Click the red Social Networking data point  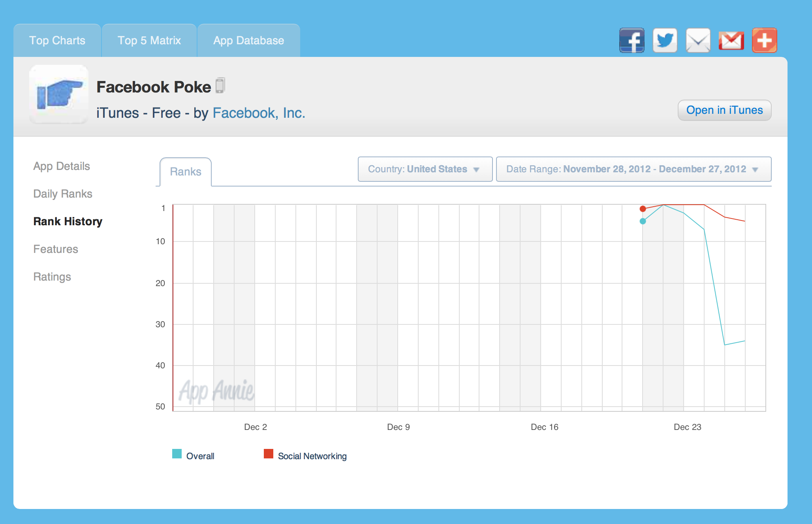pyautogui.click(x=643, y=209)
